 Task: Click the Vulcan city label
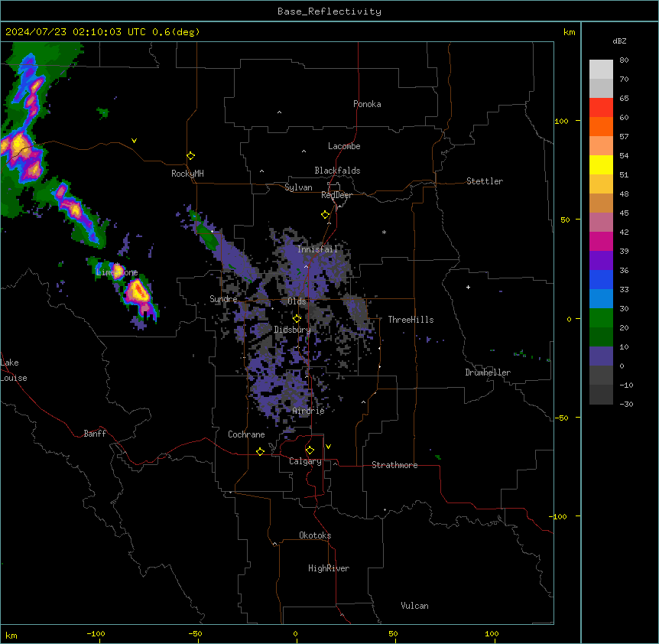[415, 606]
